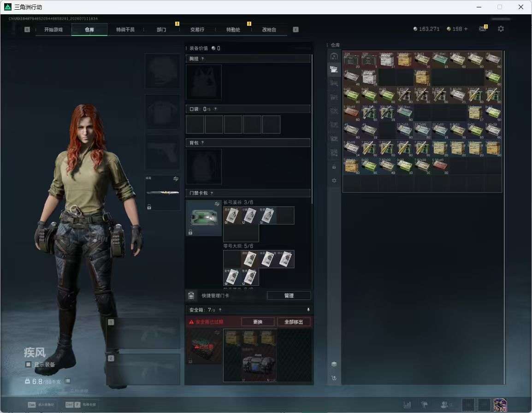Click the lock icon on melee weapon slot
Screen dimensions: 532x413
pyautogui.click(x=149, y=206)
